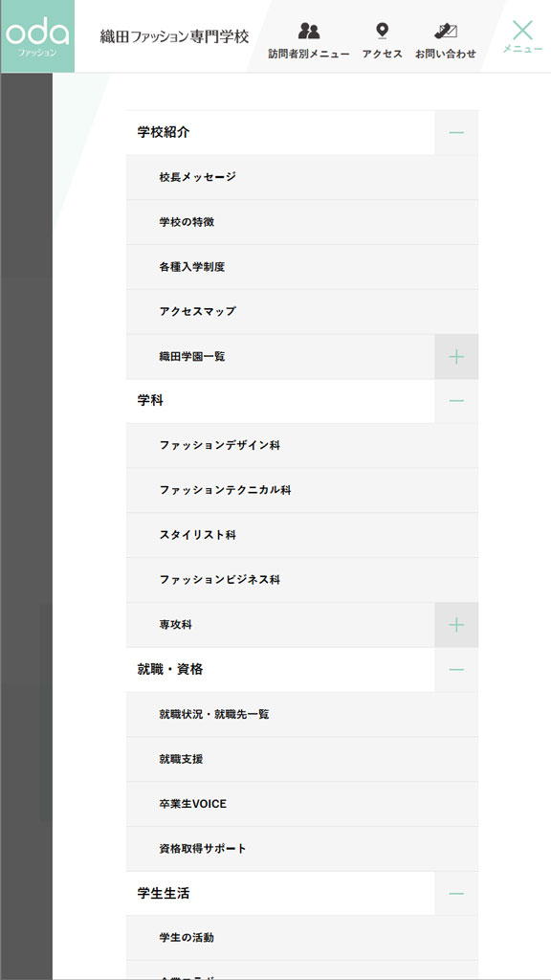Expand the 専攻科 plus button
This screenshot has width=551, height=980.
pyautogui.click(x=457, y=624)
